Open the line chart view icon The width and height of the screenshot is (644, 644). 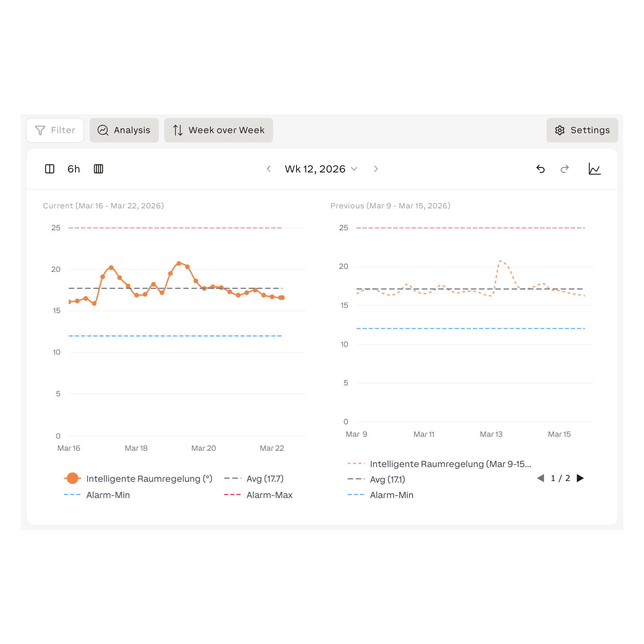tap(594, 169)
